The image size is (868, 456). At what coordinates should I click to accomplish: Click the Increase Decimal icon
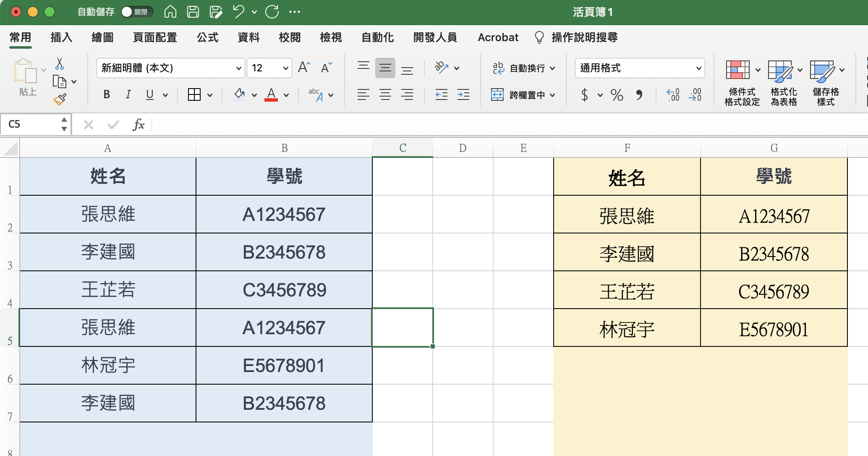pos(673,95)
